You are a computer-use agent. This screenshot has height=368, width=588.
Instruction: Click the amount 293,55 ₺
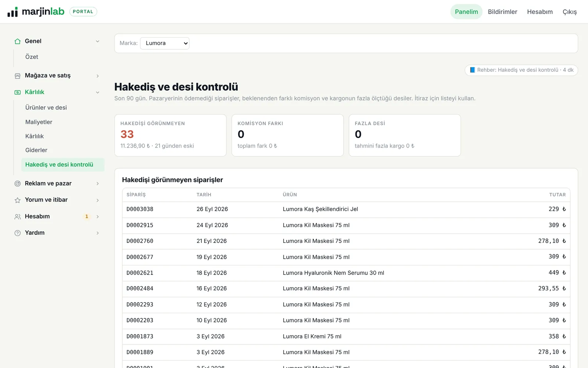pos(552,289)
